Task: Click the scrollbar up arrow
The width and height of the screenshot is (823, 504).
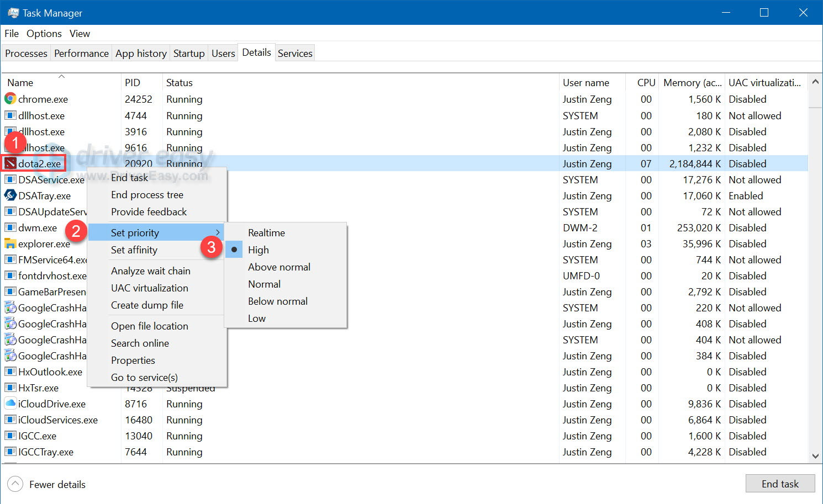Action: pyautogui.click(x=815, y=82)
